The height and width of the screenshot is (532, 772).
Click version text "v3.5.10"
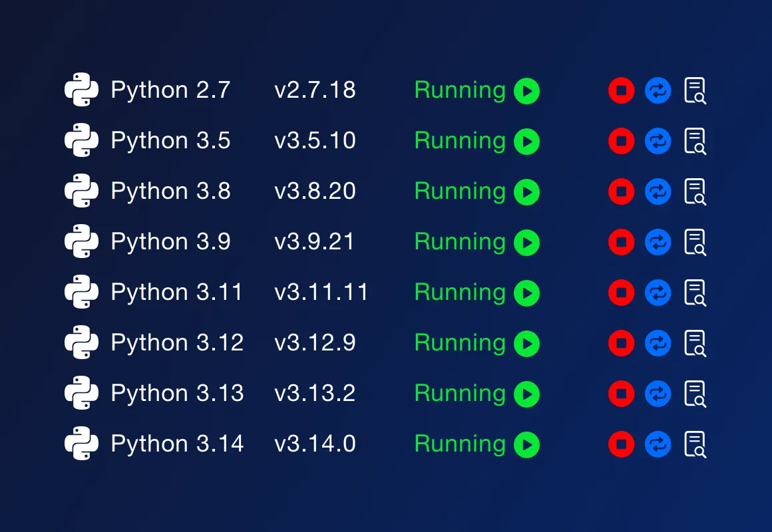(x=315, y=141)
